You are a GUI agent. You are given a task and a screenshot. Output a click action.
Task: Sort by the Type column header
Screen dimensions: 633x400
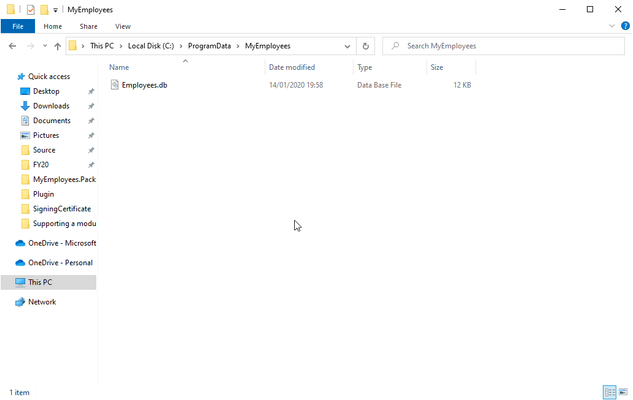click(365, 67)
